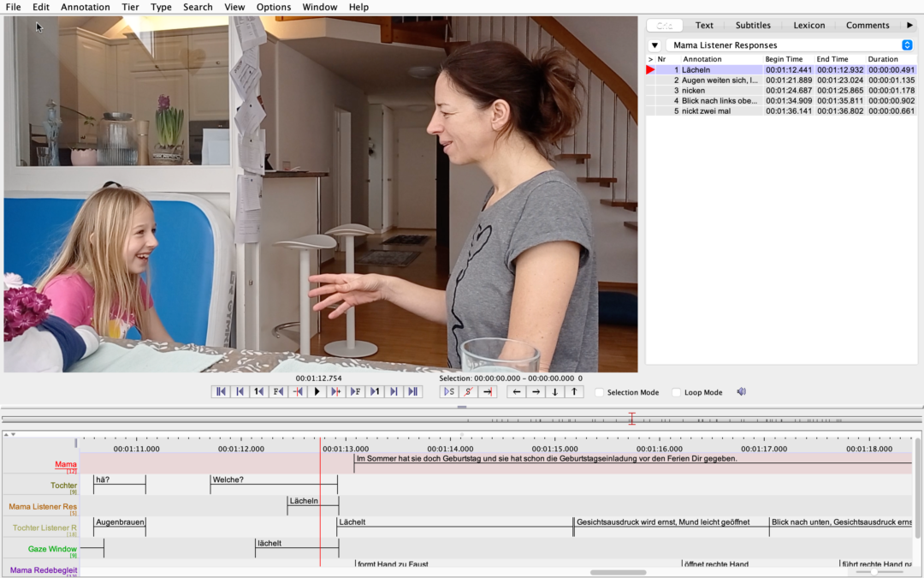Jump to the beginning of media

click(x=221, y=391)
